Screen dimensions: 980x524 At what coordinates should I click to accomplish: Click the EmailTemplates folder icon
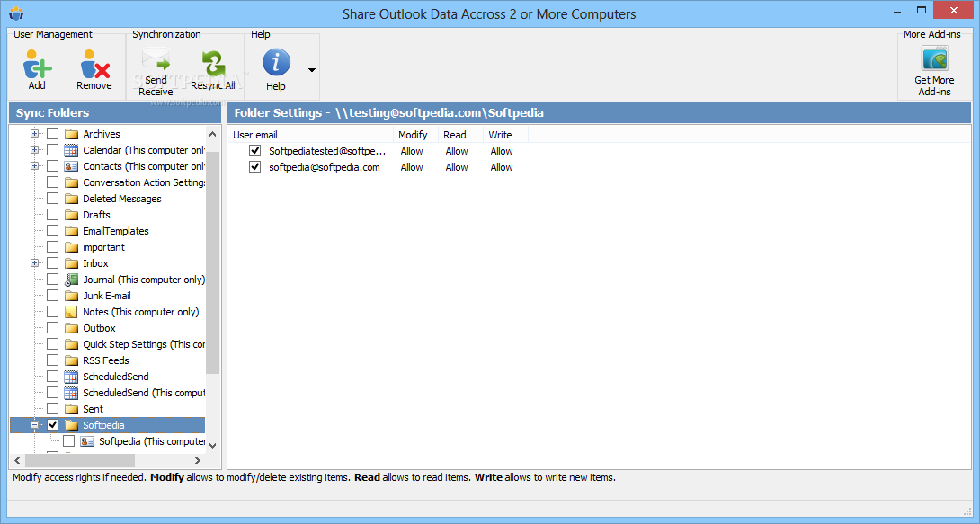tap(71, 231)
